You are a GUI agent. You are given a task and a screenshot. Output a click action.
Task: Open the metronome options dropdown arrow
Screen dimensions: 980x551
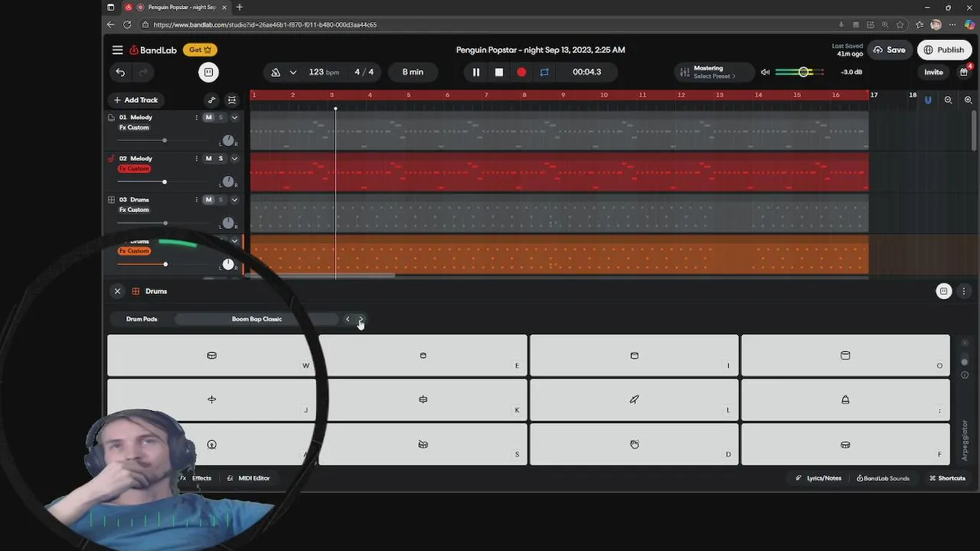292,72
